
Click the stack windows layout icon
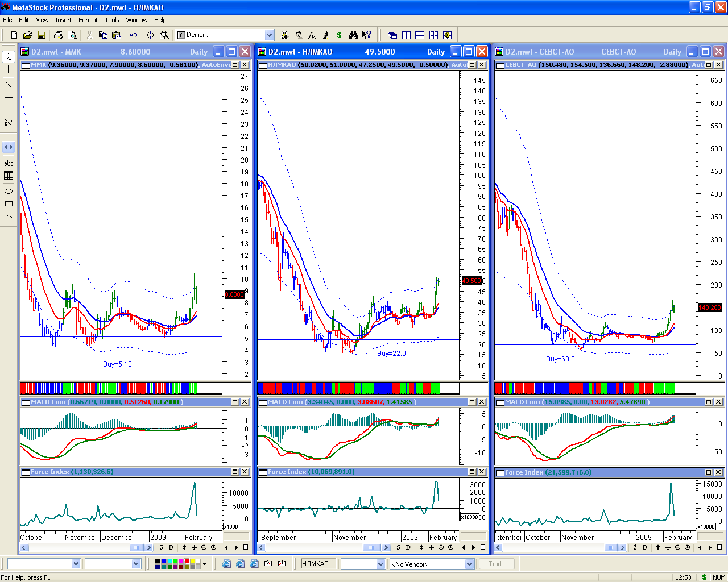[420, 35]
